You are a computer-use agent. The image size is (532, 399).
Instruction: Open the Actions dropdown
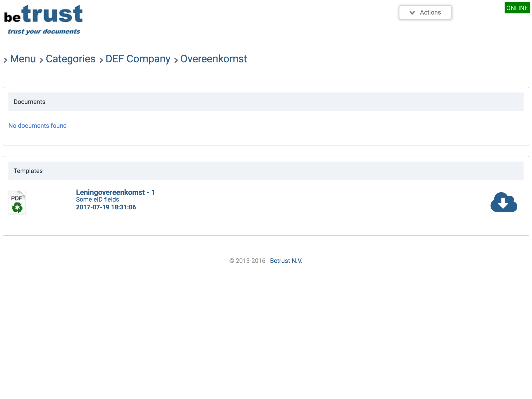pos(425,12)
